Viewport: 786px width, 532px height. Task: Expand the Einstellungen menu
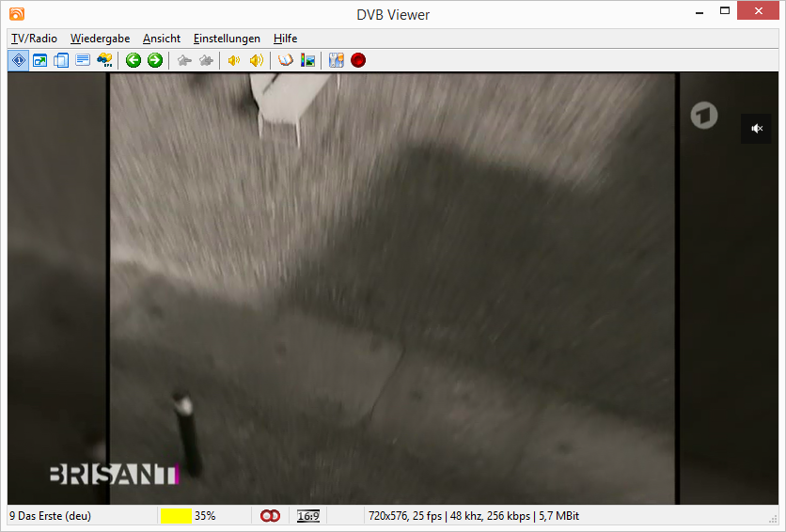[227, 39]
